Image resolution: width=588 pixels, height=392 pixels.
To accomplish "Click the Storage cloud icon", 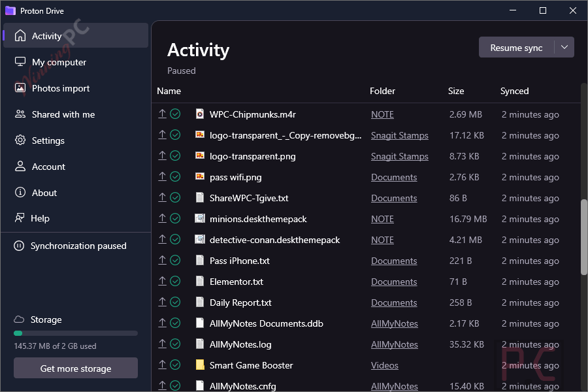I will point(19,319).
